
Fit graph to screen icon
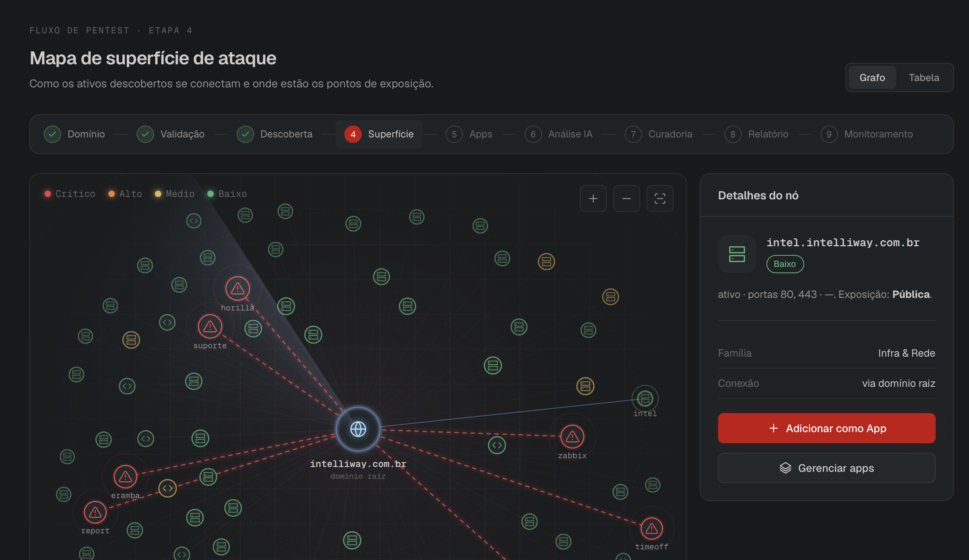tap(660, 199)
